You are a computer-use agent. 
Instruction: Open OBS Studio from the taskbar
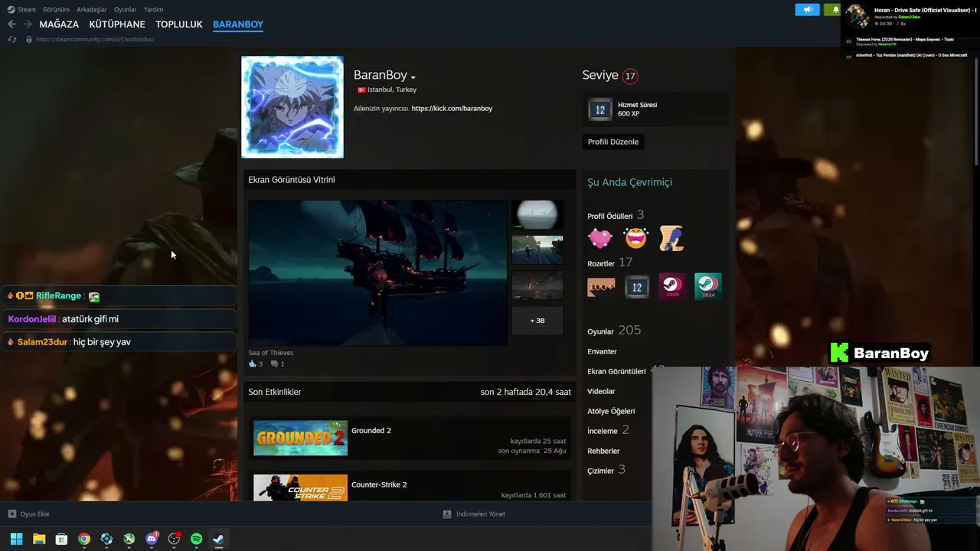point(174,539)
